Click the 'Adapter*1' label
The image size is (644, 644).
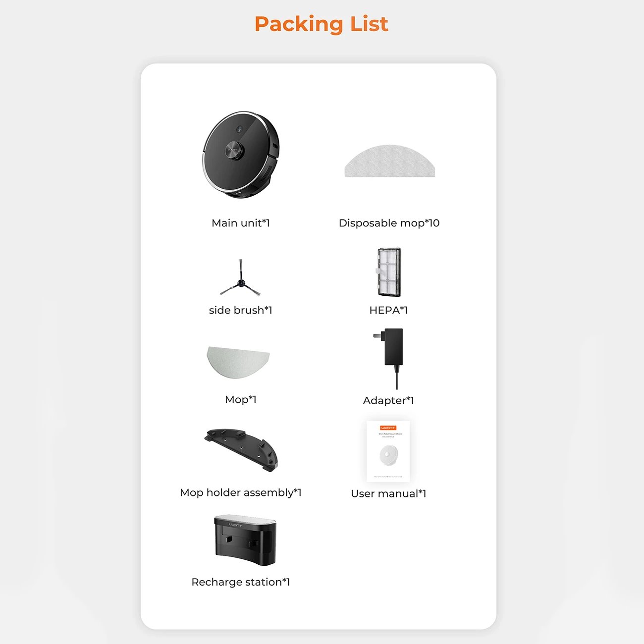point(388,400)
